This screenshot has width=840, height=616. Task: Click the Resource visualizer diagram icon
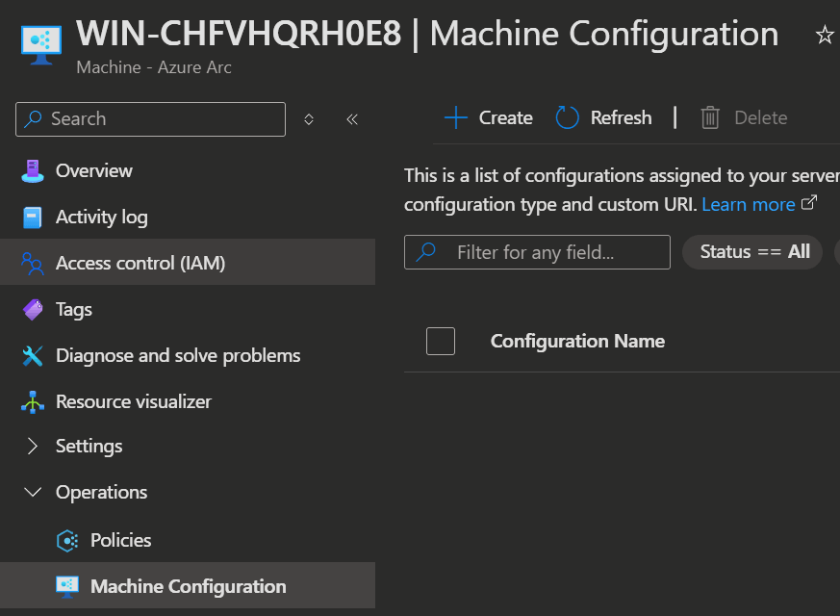[x=33, y=401]
